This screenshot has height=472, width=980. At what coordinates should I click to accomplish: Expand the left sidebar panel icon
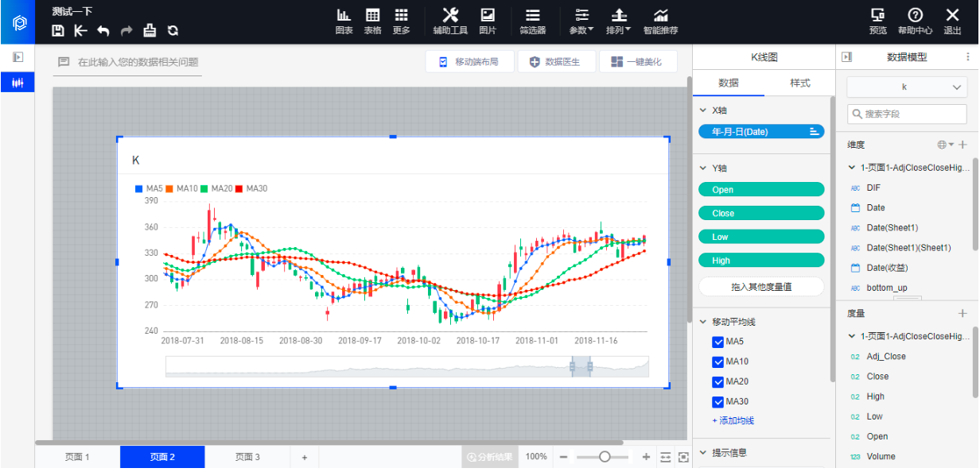pyautogui.click(x=17, y=58)
